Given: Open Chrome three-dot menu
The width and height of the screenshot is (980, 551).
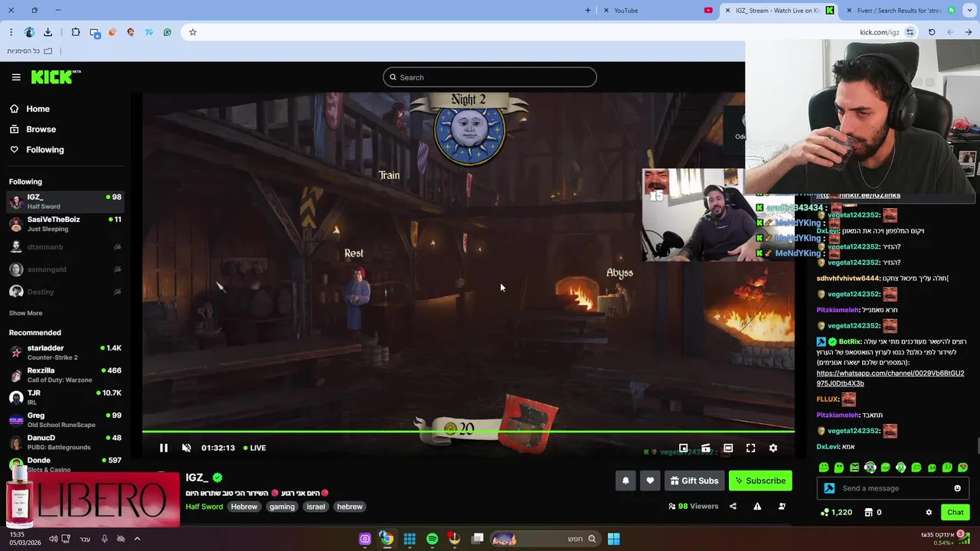Looking at the screenshot, I should [11, 32].
